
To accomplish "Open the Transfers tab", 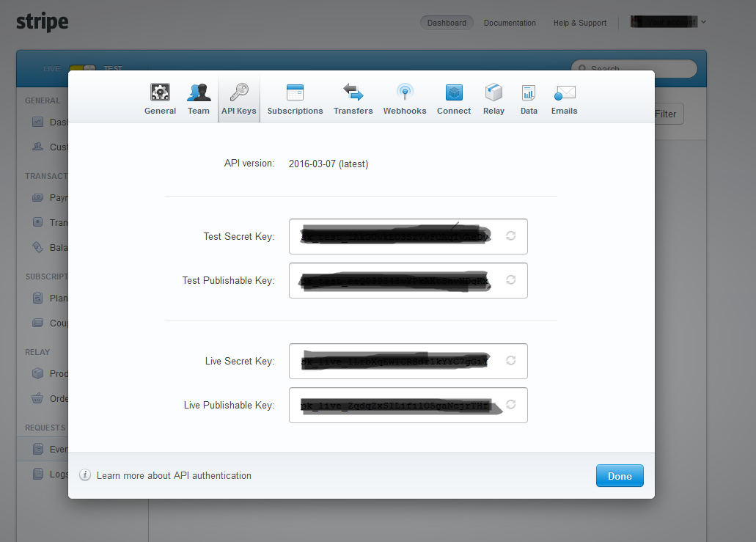I will tap(353, 99).
